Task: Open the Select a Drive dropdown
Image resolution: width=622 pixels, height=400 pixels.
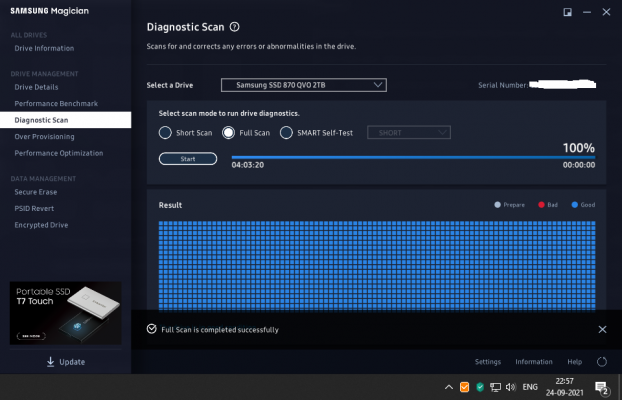Action: [304, 85]
